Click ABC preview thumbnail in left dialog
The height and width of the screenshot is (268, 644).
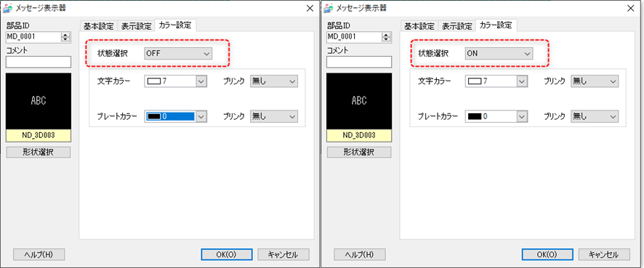pyautogui.click(x=39, y=101)
